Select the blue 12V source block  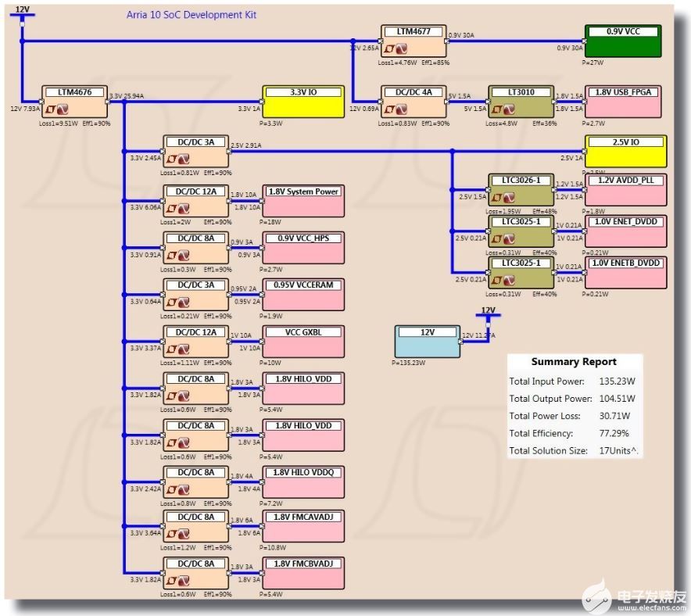click(x=427, y=342)
